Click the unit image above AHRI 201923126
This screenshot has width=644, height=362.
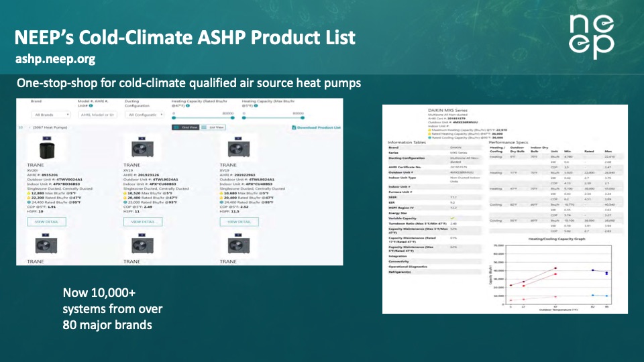coord(142,149)
